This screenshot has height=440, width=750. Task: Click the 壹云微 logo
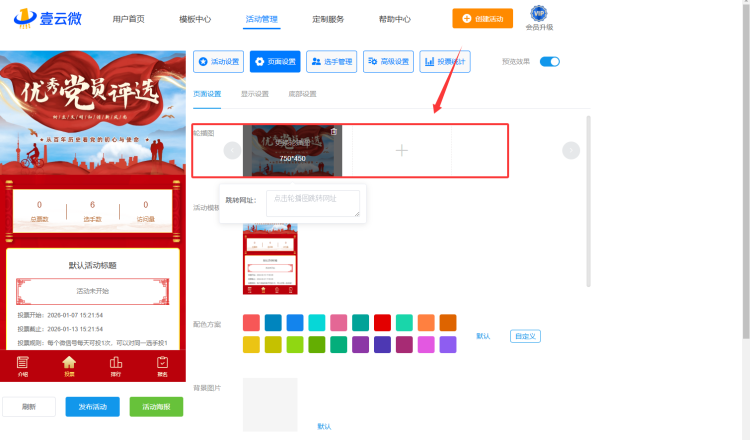click(47, 19)
